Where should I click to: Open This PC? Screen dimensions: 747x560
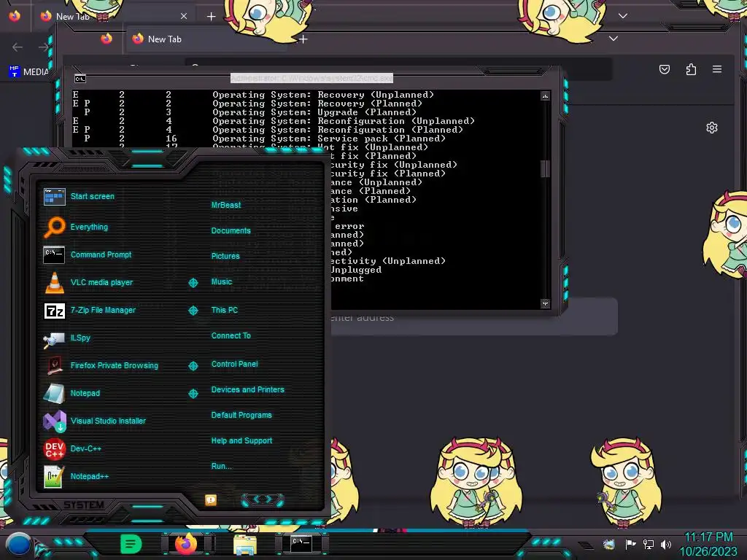(x=225, y=310)
